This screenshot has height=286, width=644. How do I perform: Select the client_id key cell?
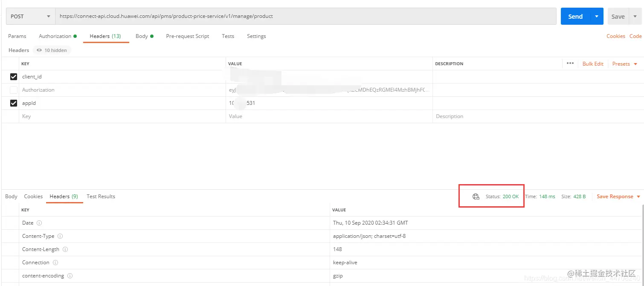tap(122, 77)
